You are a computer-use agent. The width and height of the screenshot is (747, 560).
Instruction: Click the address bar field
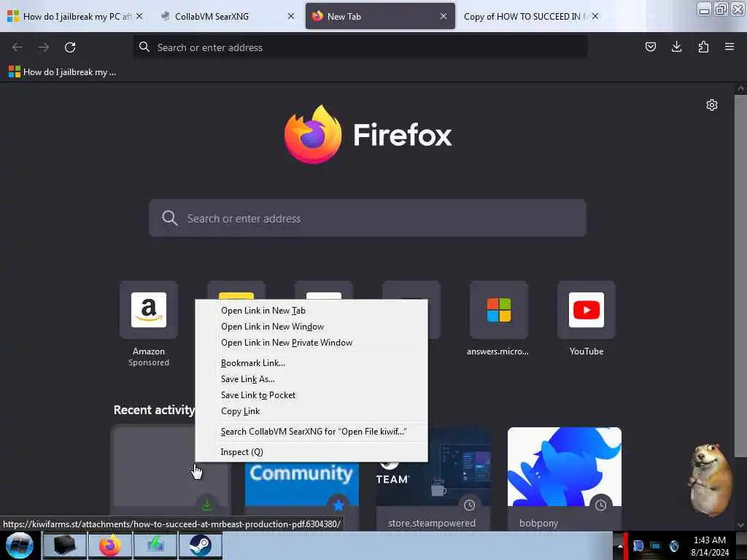[360, 47]
